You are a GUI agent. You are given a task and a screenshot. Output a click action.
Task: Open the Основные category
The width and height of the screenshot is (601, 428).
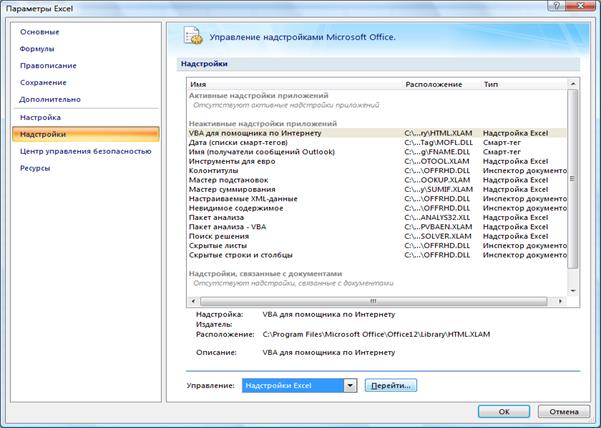click(x=40, y=32)
